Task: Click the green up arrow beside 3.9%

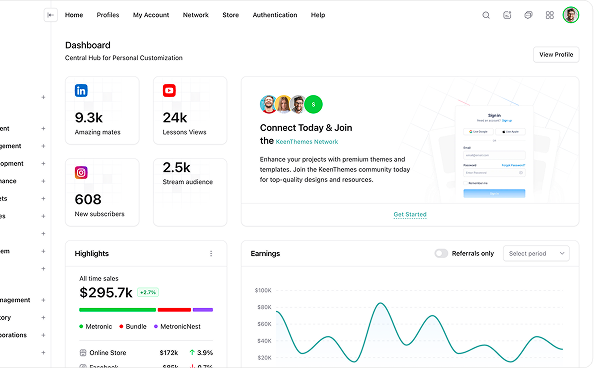Action: coord(192,352)
